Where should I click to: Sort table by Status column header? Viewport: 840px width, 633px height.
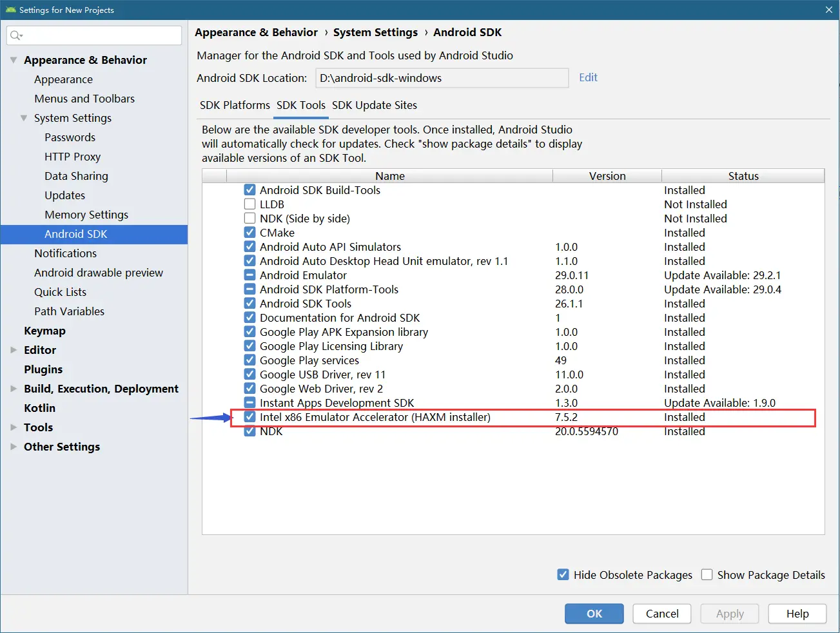[x=743, y=176]
